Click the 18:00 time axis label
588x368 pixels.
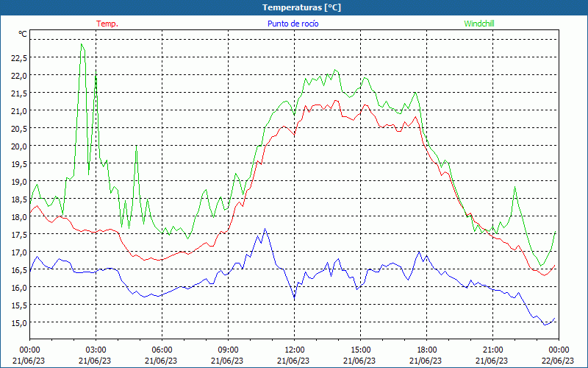(x=426, y=350)
